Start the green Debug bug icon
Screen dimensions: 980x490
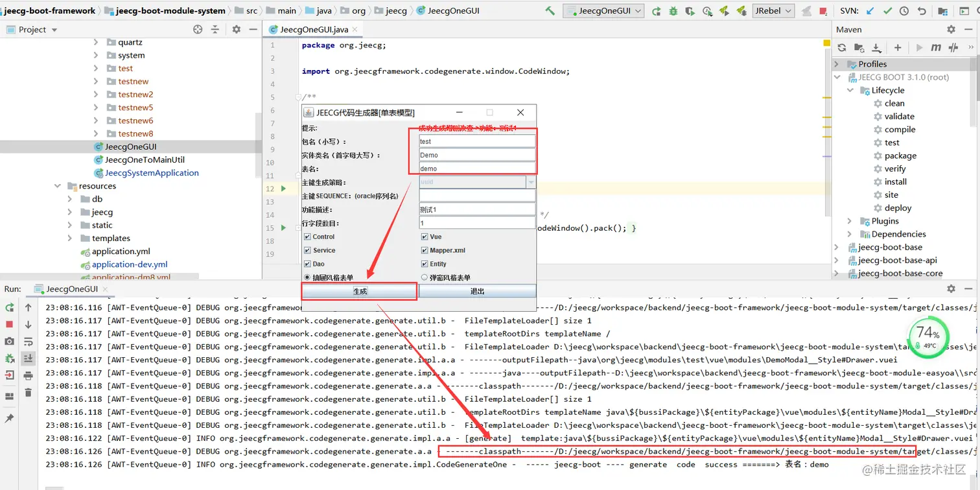tap(673, 11)
